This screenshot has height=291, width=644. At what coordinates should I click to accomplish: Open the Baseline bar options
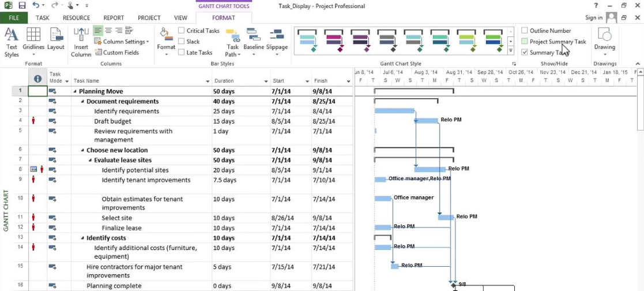click(x=254, y=42)
